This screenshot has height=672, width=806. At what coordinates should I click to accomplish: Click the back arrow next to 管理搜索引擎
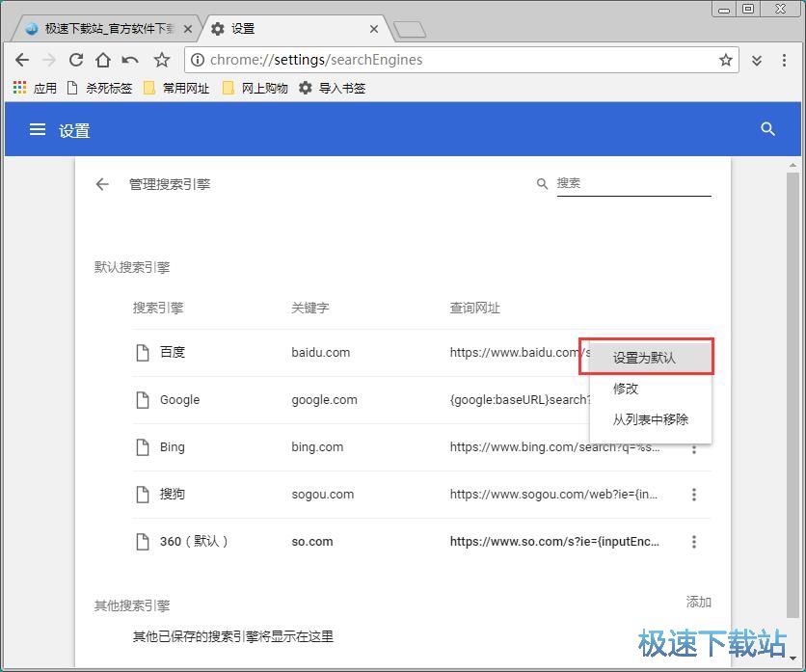point(102,184)
